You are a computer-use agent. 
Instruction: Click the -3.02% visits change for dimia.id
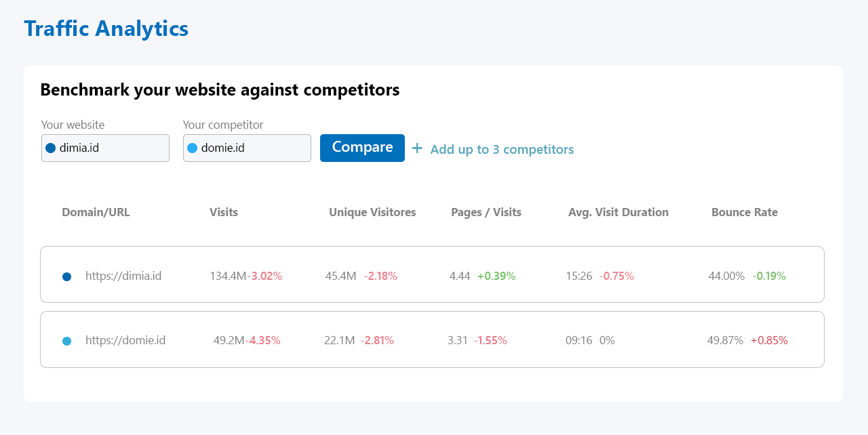(264, 276)
